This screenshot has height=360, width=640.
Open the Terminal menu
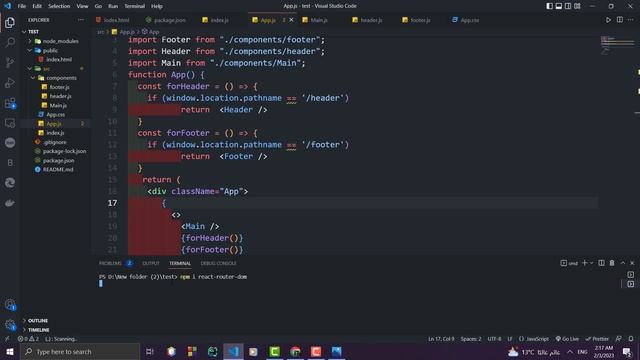(135, 6)
